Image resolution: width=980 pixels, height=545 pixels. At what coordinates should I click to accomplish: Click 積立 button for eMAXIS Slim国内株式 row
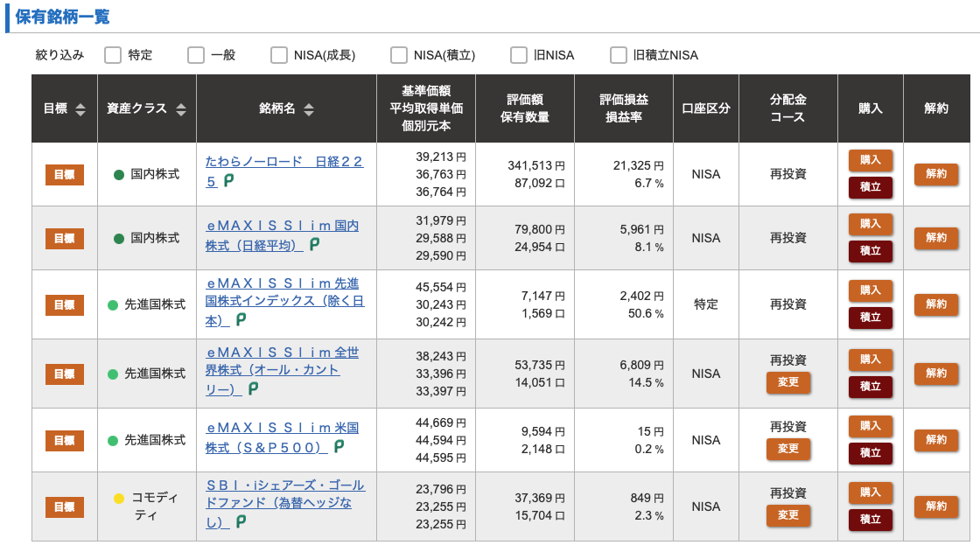(870, 250)
